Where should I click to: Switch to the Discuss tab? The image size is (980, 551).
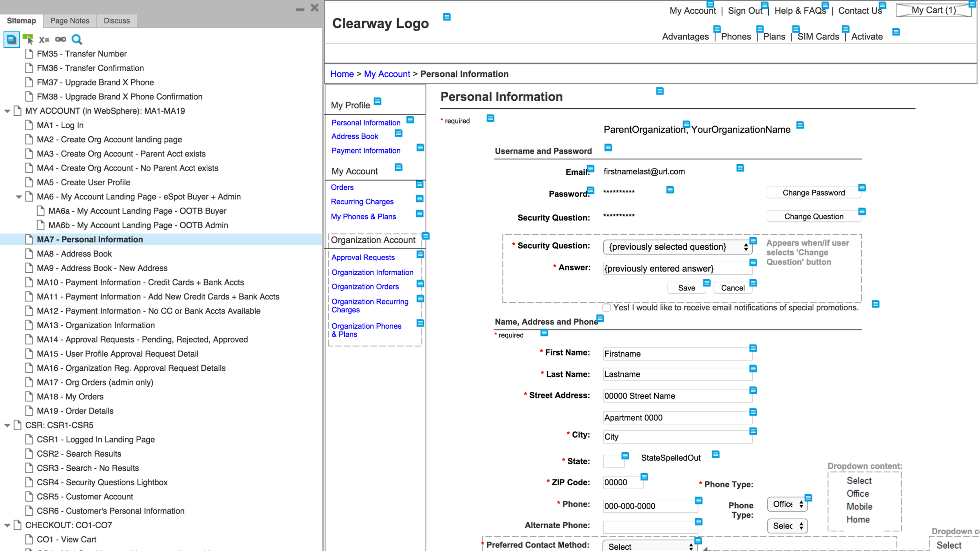(x=116, y=21)
